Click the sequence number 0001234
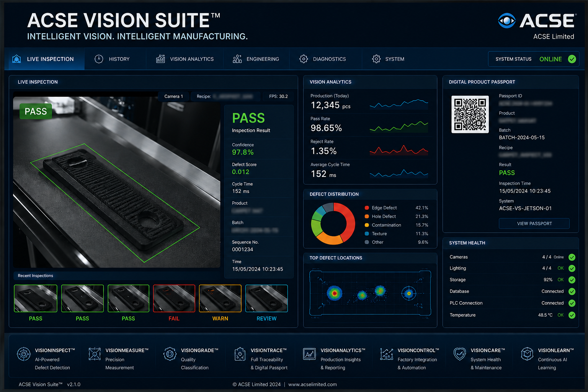Image resolution: width=588 pixels, height=392 pixels. (x=242, y=249)
